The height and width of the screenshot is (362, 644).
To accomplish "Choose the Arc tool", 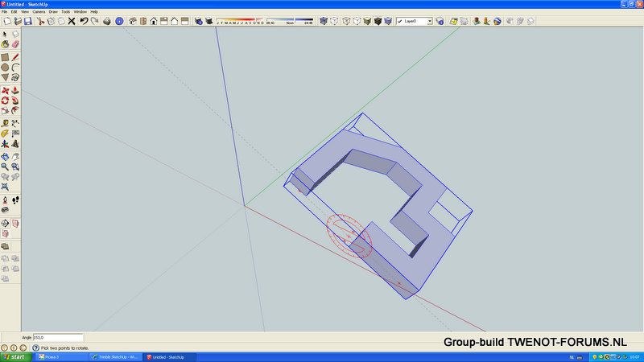I will coord(15,68).
